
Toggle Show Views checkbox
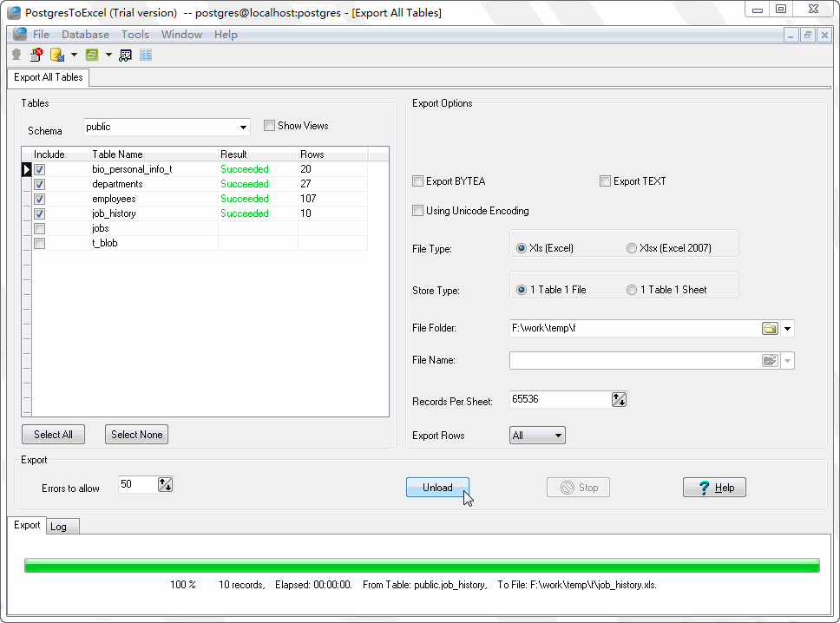point(270,126)
